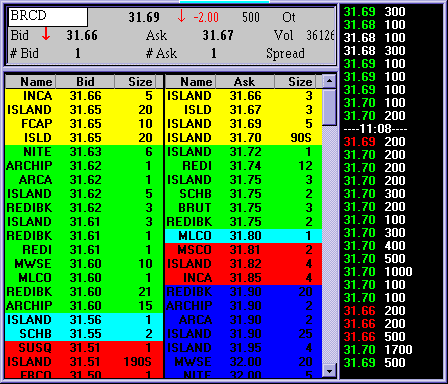The width and height of the screenshot is (448, 384).
Task: Click the red down arrow next to Bid
Action: pyautogui.click(x=46, y=34)
